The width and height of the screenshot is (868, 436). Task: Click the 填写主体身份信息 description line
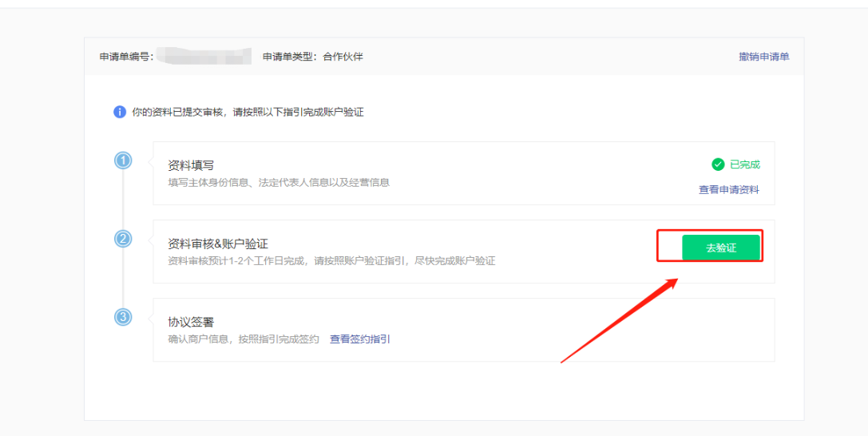(279, 182)
